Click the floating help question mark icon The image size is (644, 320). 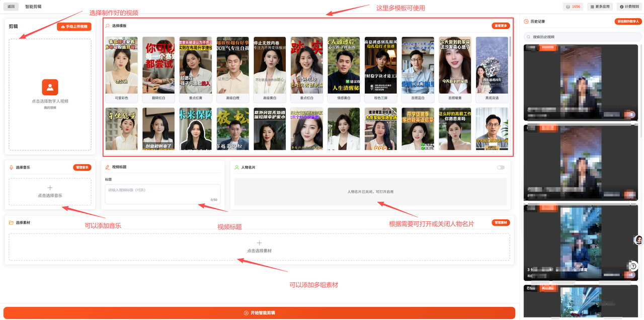click(634, 266)
